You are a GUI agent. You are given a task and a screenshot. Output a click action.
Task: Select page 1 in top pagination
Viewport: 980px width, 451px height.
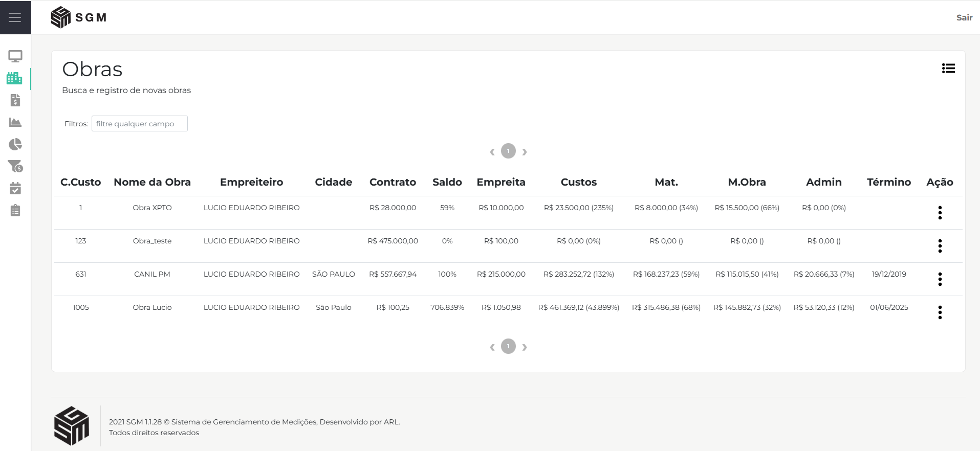pos(508,151)
